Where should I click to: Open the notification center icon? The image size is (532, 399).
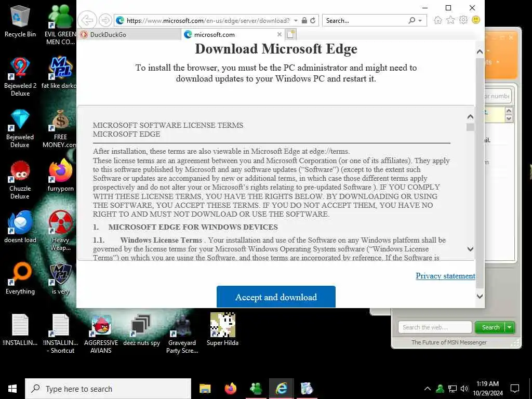pyautogui.click(x=515, y=389)
